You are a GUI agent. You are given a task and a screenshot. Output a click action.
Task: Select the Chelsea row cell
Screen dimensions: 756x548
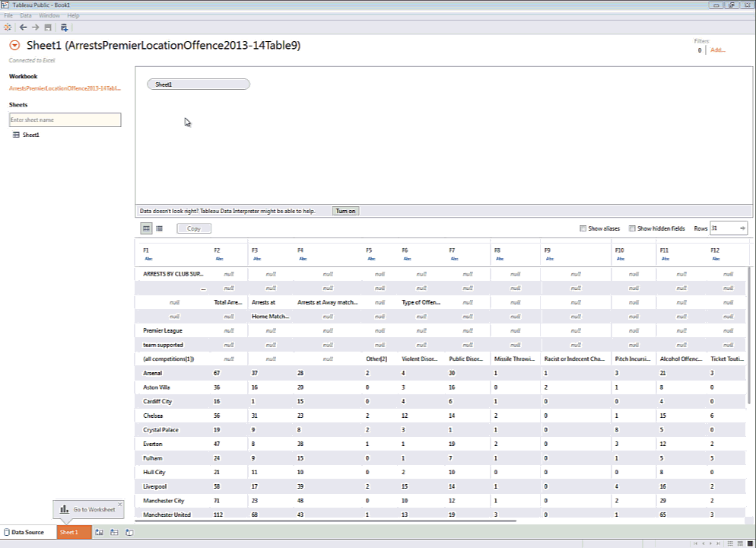(153, 416)
